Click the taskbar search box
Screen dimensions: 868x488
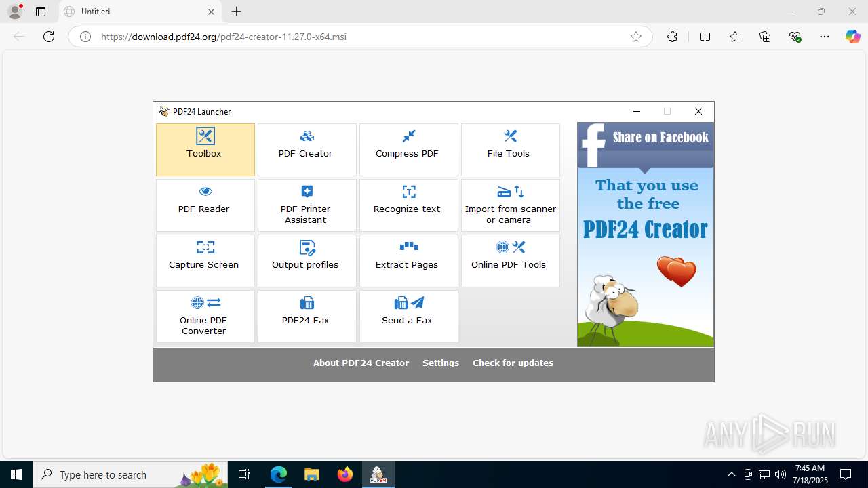click(x=130, y=474)
